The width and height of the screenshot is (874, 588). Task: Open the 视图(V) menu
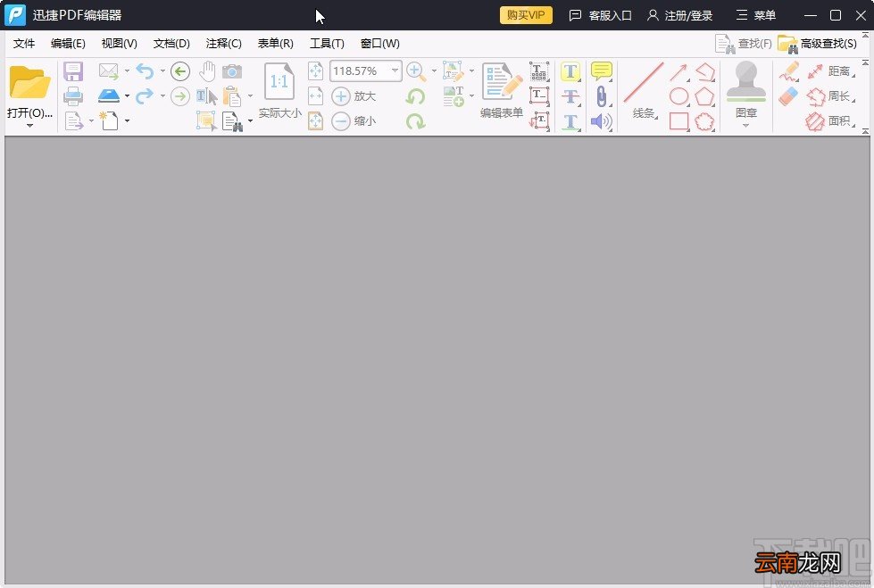pyautogui.click(x=120, y=44)
